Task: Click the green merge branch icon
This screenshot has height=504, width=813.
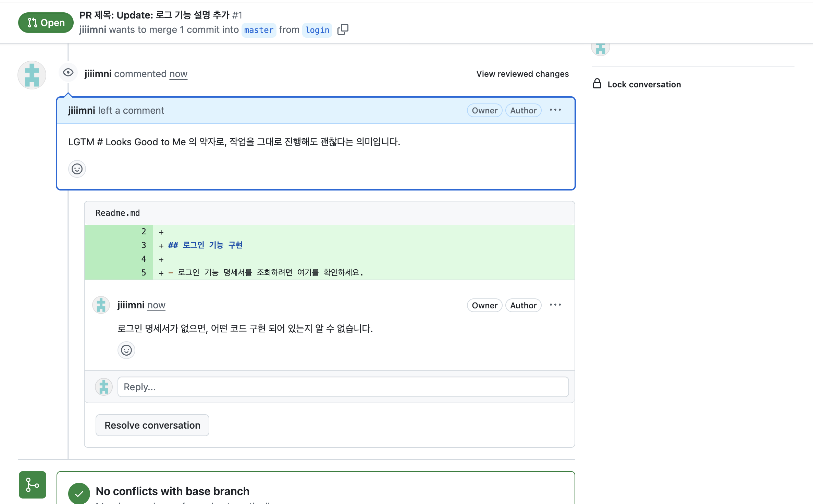Action: 33,484
